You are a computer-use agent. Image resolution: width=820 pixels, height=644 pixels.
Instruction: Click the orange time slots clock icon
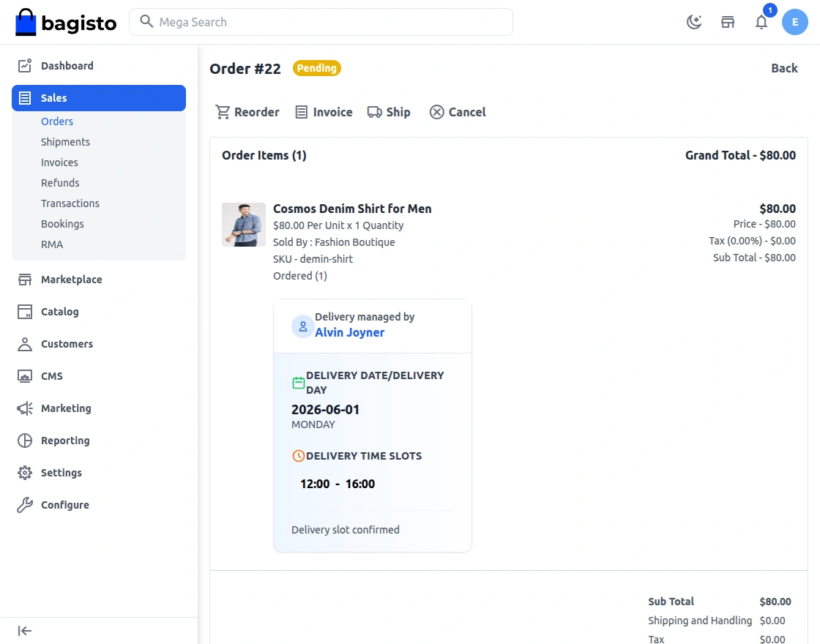(x=298, y=456)
